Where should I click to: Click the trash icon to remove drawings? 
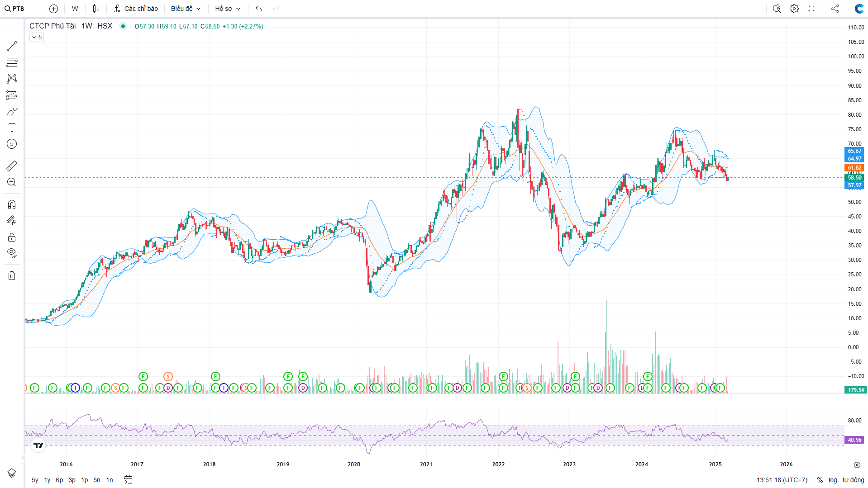coord(12,275)
